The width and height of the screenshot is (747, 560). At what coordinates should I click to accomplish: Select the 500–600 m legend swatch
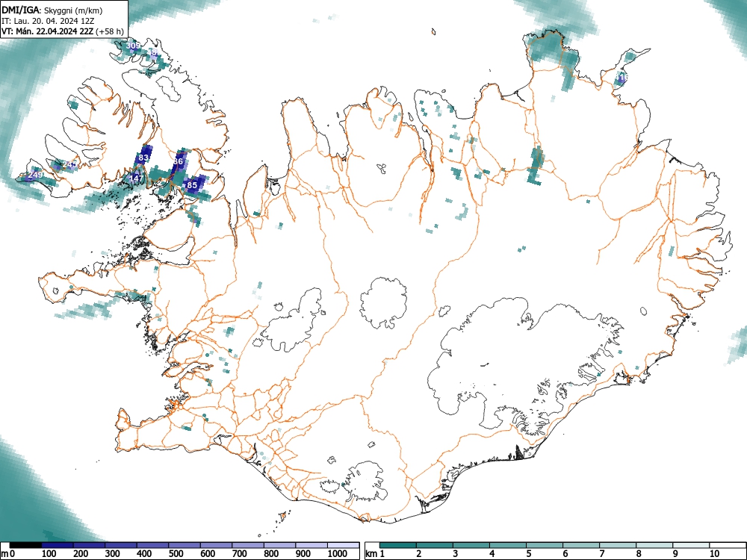[x=185, y=545]
